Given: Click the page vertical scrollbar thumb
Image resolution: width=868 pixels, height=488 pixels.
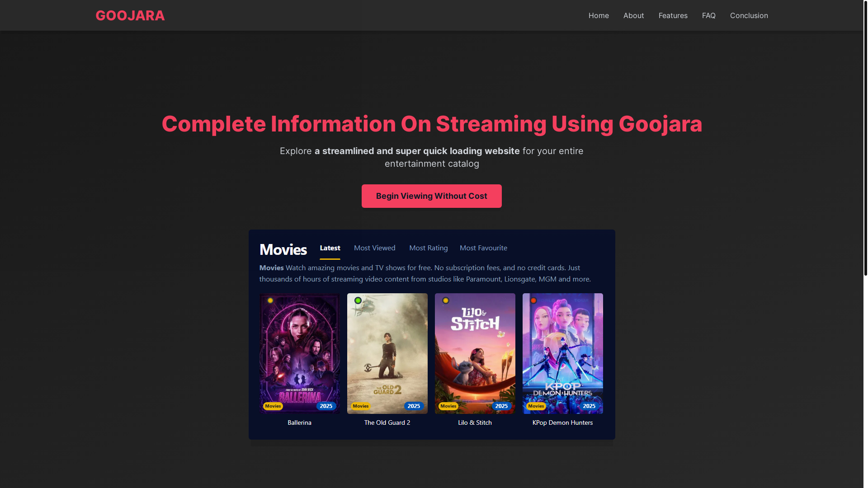Looking at the screenshot, I should [865, 138].
